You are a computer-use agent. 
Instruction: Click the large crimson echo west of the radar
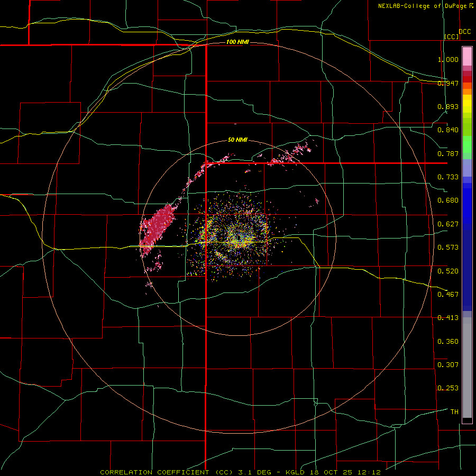click(158, 228)
